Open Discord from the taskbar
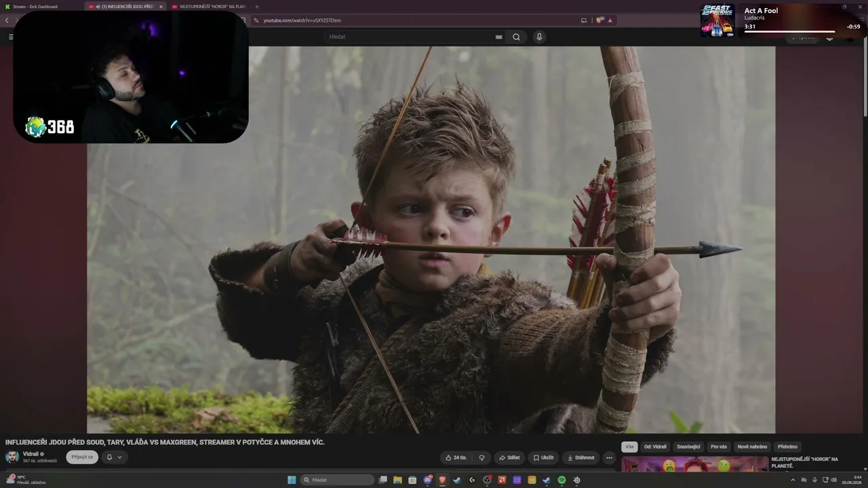The height and width of the screenshot is (488, 868). point(428,480)
